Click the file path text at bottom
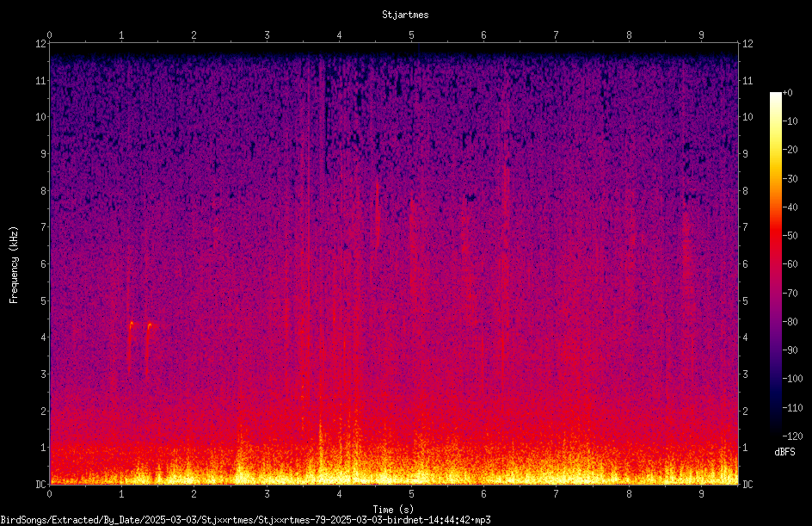This screenshot has width=812, height=526. [x=245, y=520]
